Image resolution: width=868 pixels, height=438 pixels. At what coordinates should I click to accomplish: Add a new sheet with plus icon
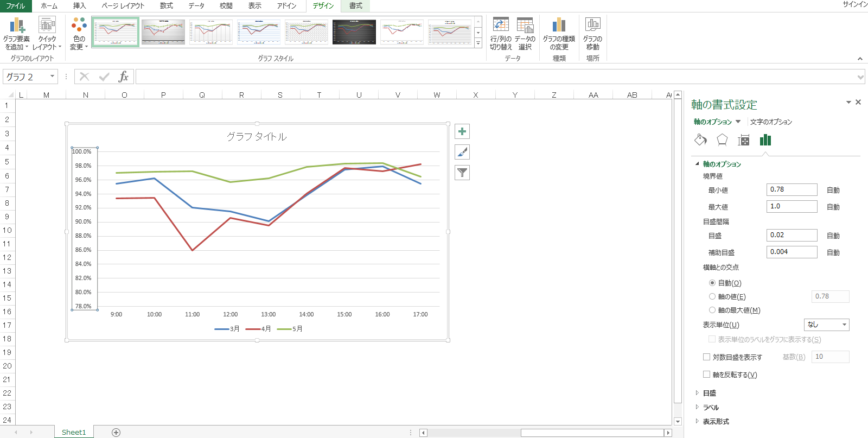[x=116, y=433]
